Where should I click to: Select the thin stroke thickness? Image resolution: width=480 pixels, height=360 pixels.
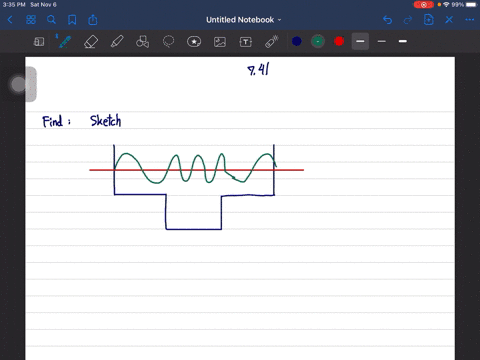382,41
